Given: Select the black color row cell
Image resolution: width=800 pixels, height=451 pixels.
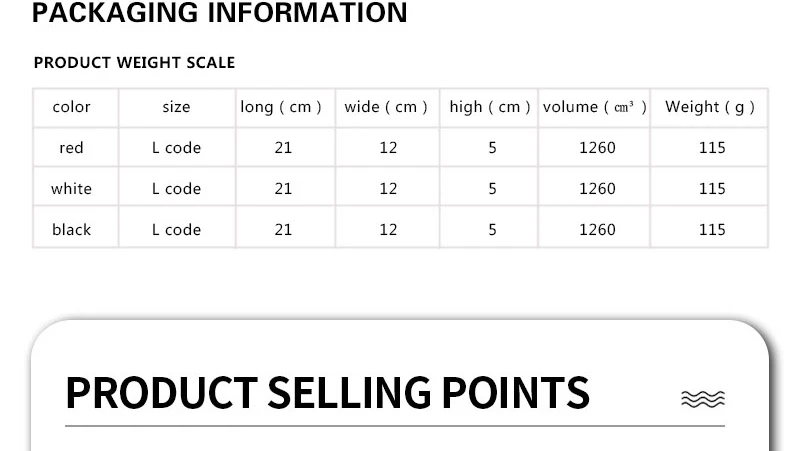Looking at the screenshot, I should [71, 230].
